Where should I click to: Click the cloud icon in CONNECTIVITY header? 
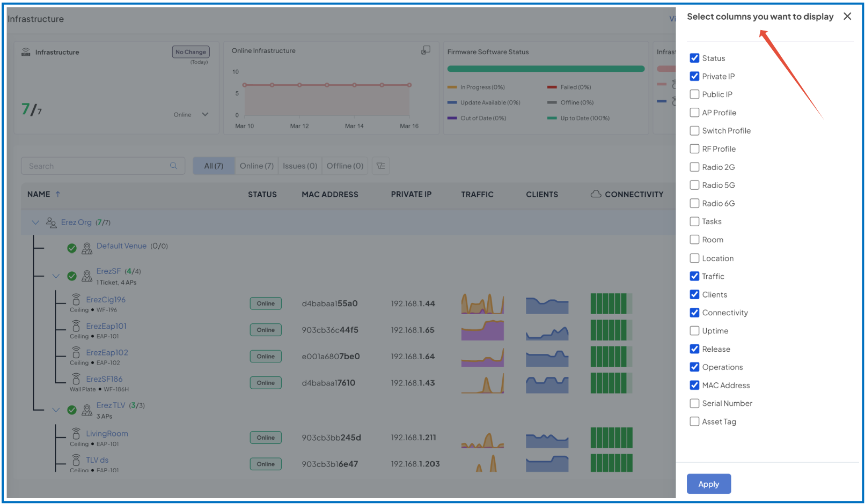(596, 194)
